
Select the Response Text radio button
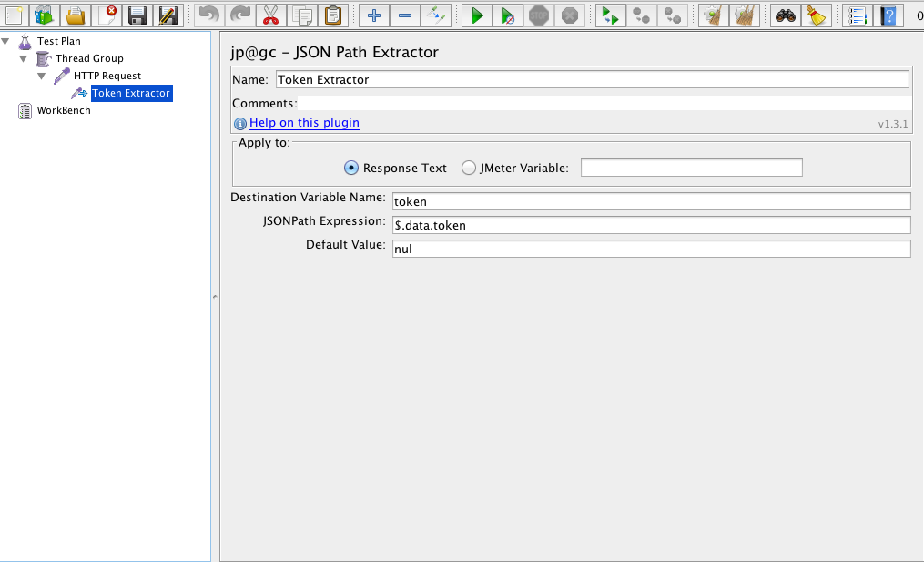pyautogui.click(x=350, y=168)
